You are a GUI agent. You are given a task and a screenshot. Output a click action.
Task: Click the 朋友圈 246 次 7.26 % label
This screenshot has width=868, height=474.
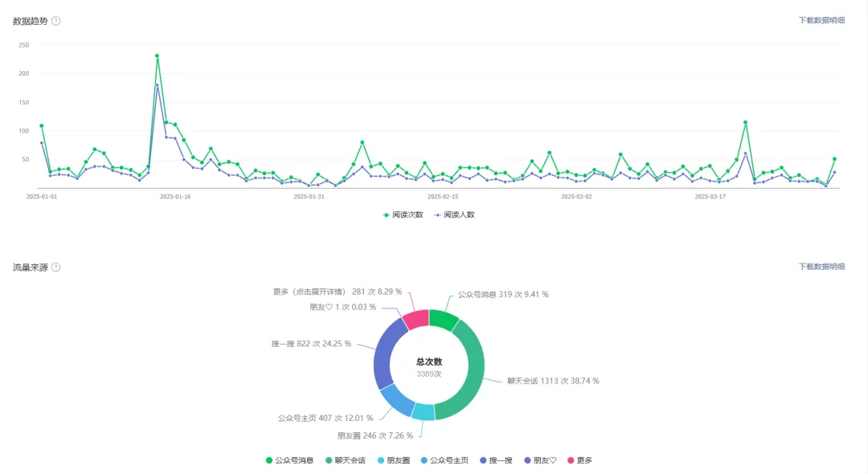375,435
